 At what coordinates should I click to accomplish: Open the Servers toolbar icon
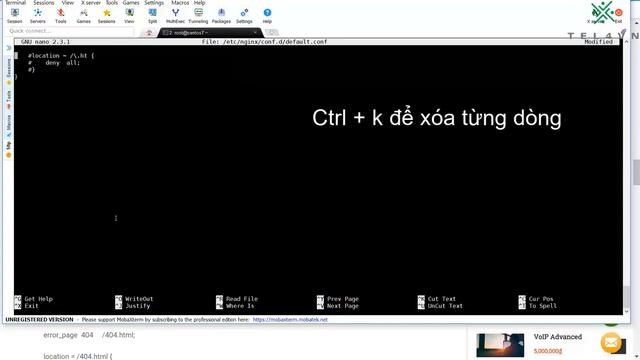pyautogui.click(x=38, y=16)
